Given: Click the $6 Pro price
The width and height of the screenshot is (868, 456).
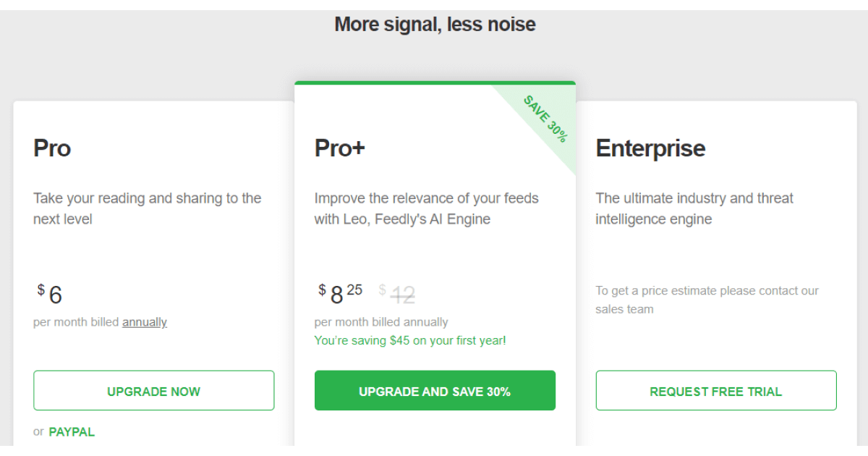Looking at the screenshot, I should 51,294.
